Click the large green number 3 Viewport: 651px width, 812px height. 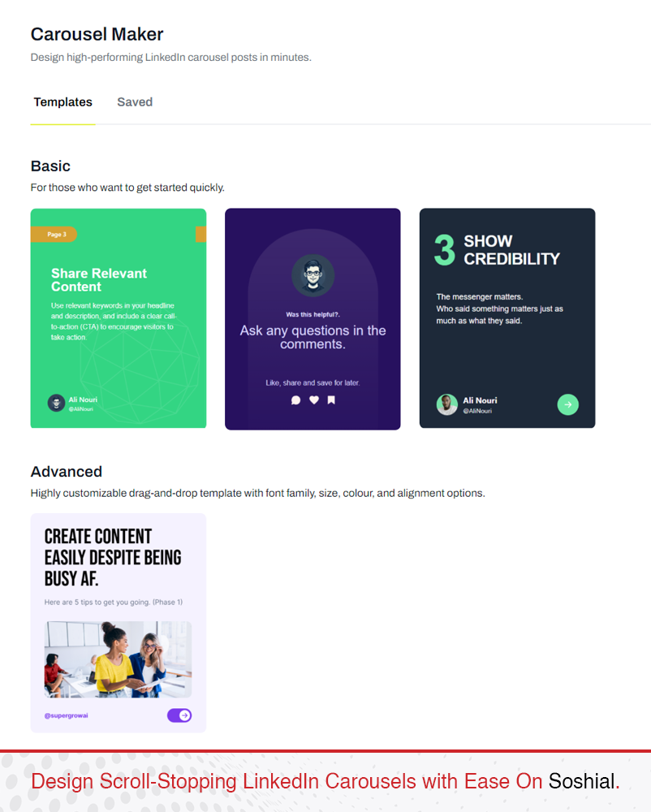(445, 250)
